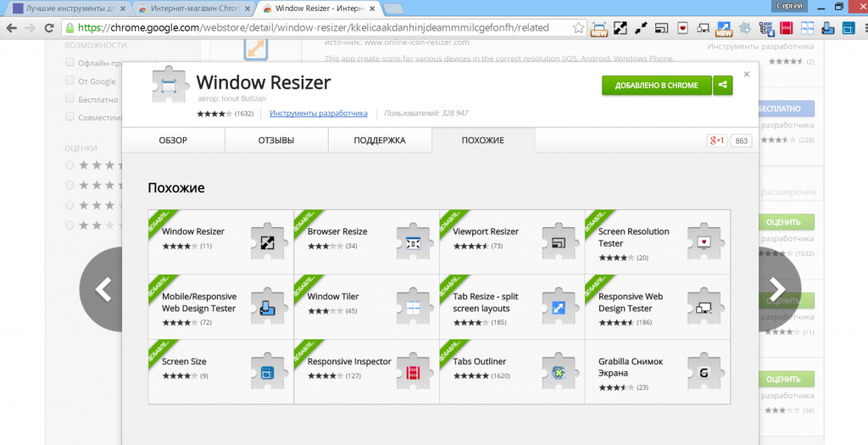
Task: Open the Screen Size extension title
Action: pos(184,361)
